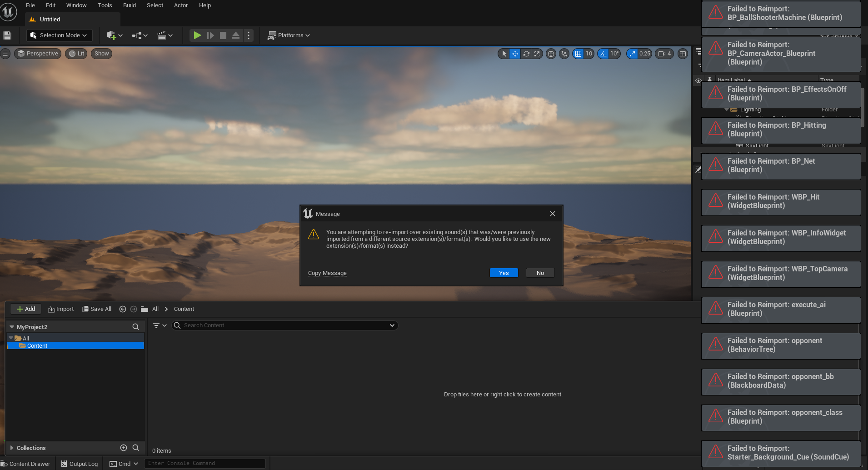Click the Add button in Content Browser
The width and height of the screenshot is (868, 470).
click(26, 309)
